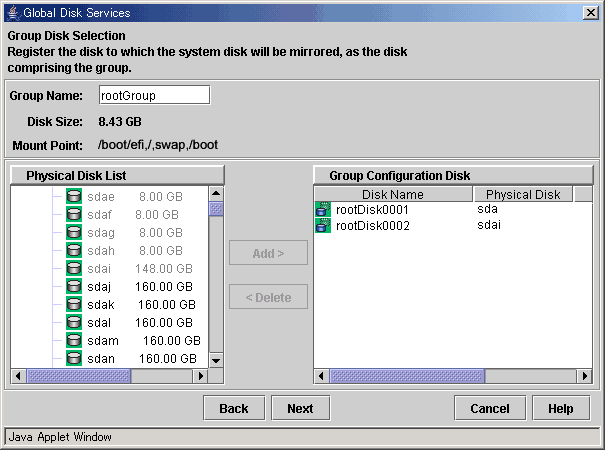Image resolution: width=605 pixels, height=450 pixels.
Task: Click the sdai physical disk cell in group table
Action: [489, 225]
